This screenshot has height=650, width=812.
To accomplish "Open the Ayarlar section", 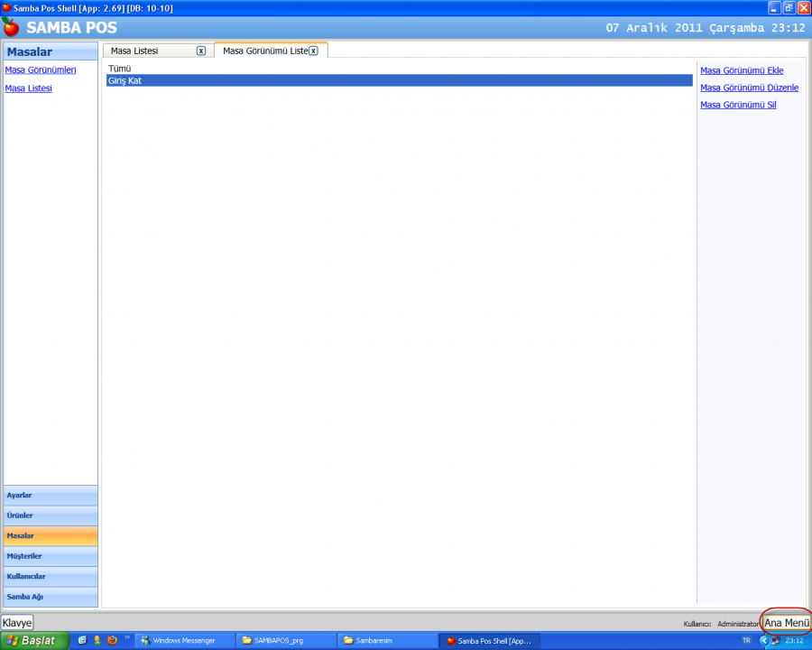I will click(x=51, y=495).
